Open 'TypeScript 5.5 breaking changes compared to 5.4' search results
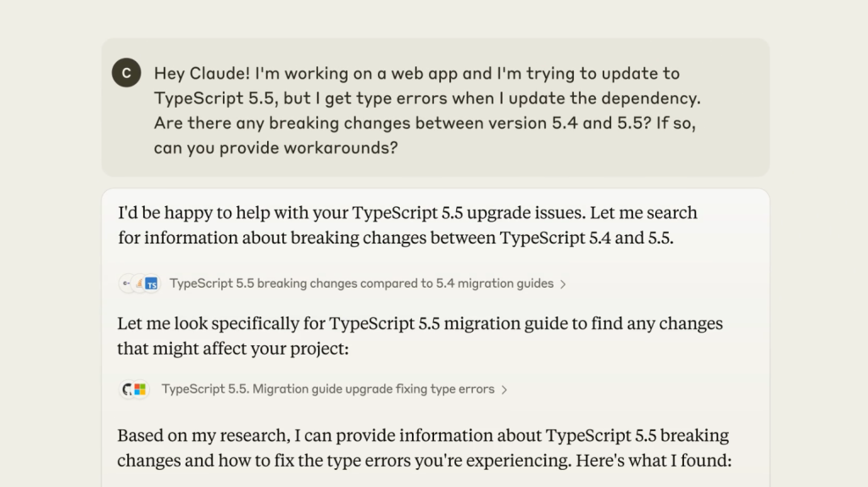Image resolution: width=868 pixels, height=487 pixels. pos(361,283)
